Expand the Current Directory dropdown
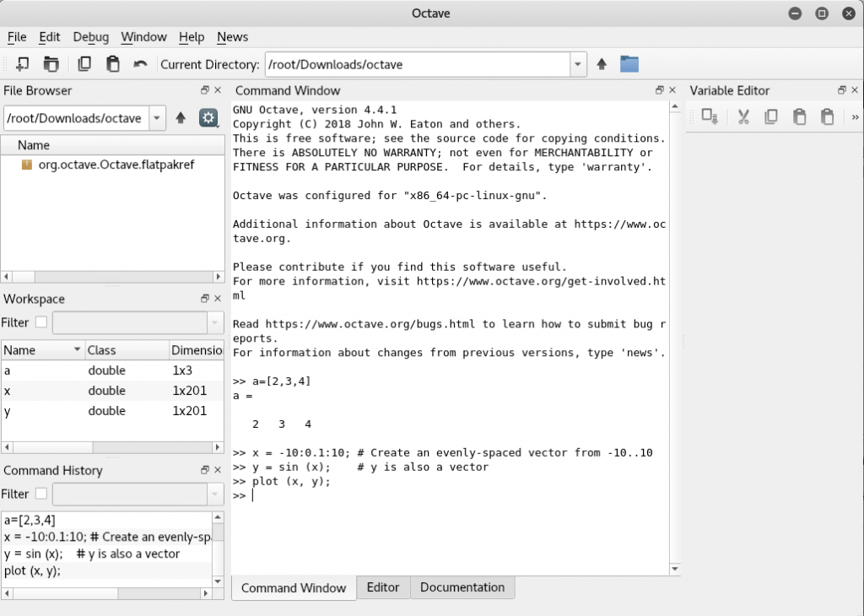This screenshot has width=864, height=616. (577, 64)
